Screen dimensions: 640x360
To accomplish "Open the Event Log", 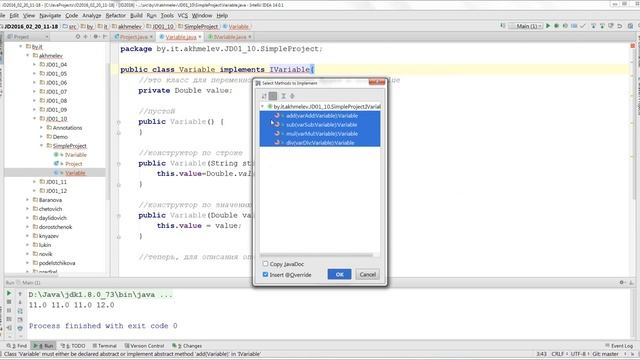I will [x=619, y=346].
